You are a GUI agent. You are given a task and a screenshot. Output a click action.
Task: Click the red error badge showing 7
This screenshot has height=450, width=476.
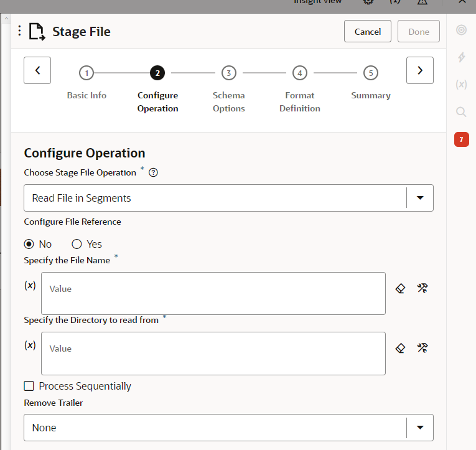(461, 139)
